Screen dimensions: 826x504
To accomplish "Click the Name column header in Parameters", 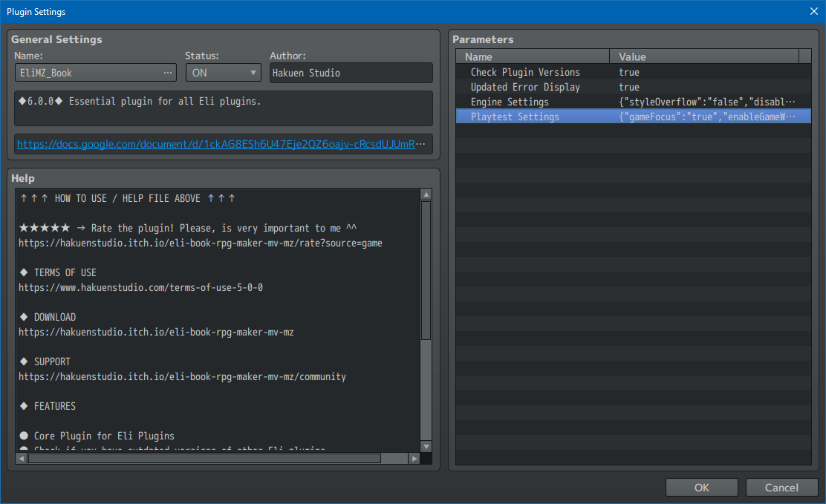I will (533, 56).
